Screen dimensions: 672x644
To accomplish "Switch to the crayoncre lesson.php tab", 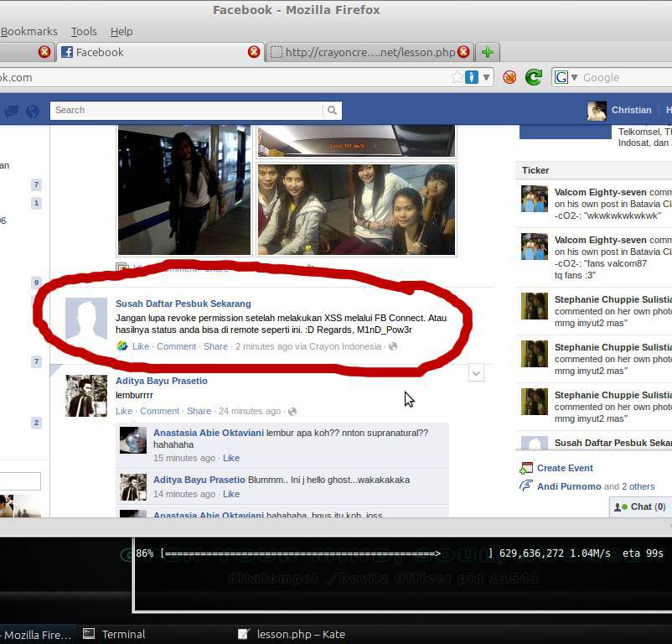I will point(370,52).
